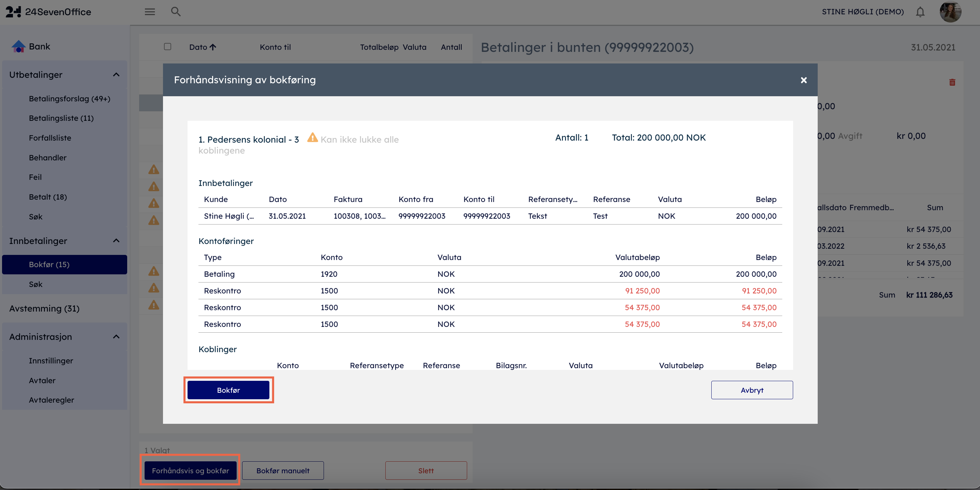Image resolution: width=980 pixels, height=490 pixels.
Task: Click the user profile avatar
Action: (950, 12)
